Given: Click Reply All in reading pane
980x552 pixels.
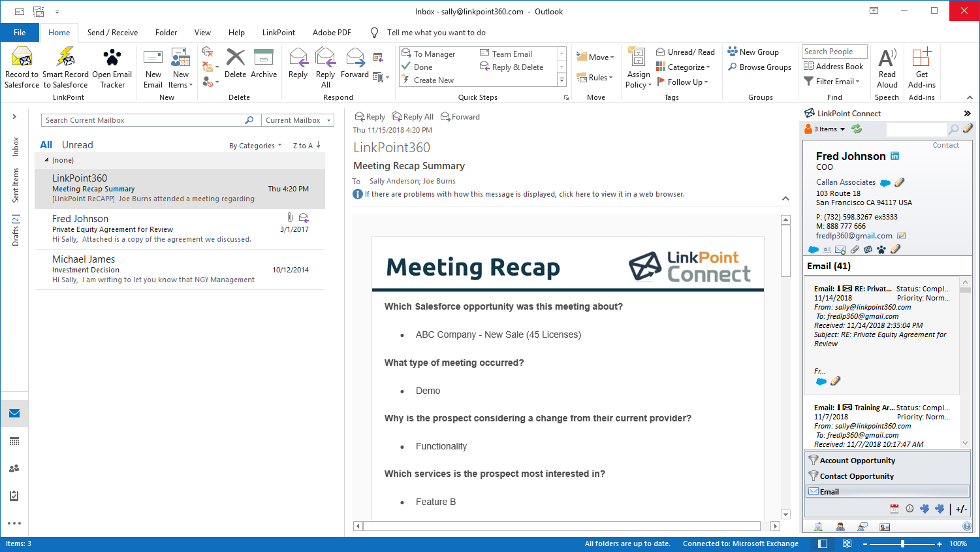Looking at the screenshot, I should point(413,117).
